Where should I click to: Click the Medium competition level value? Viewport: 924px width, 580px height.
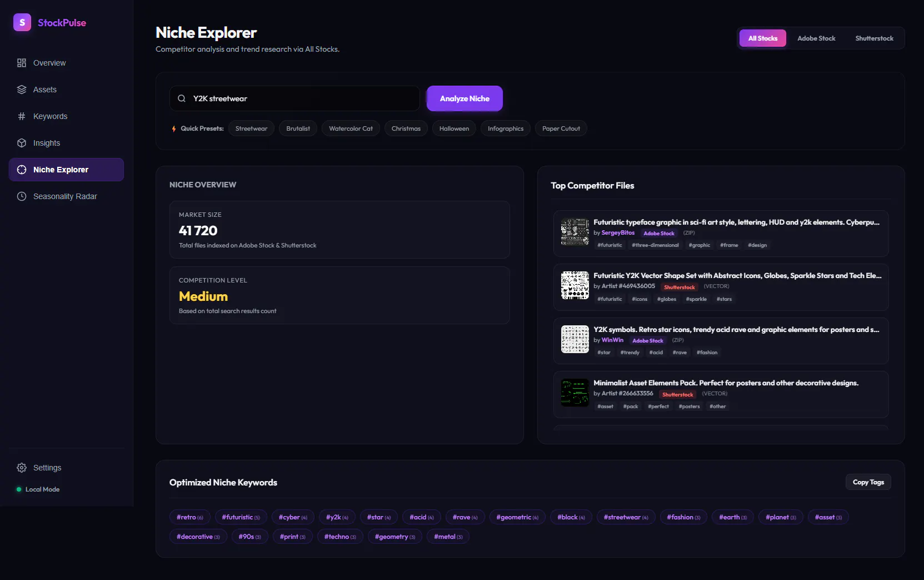tap(203, 296)
